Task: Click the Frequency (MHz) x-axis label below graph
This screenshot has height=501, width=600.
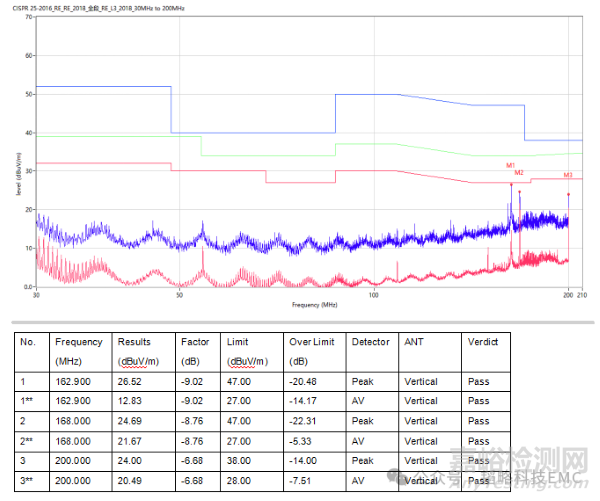Action: pos(313,304)
